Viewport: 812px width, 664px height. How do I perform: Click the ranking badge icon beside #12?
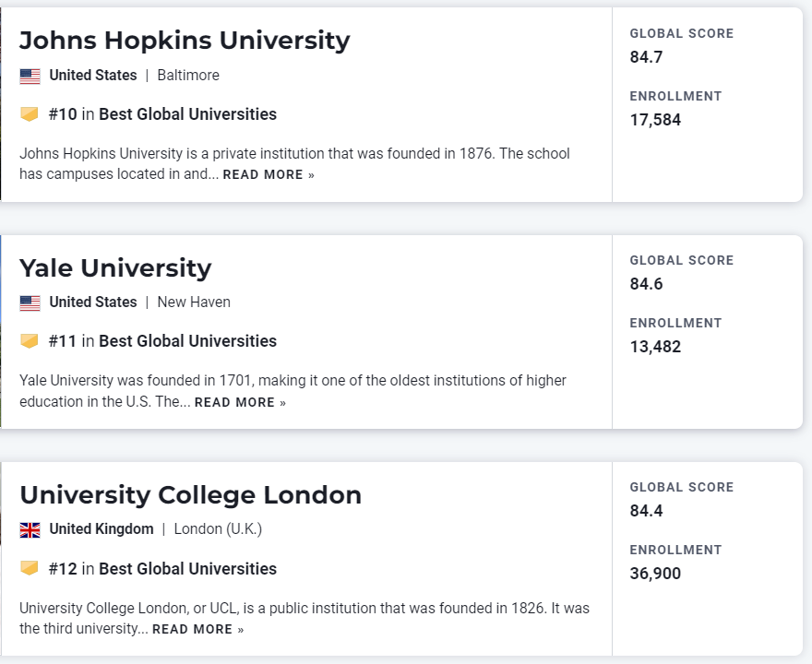click(x=30, y=568)
